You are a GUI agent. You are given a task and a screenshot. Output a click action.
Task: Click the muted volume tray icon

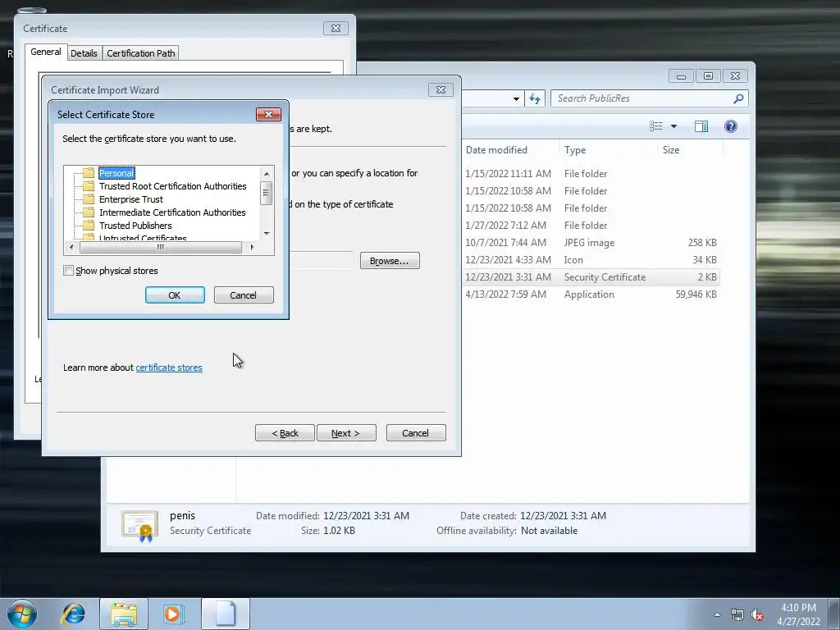(x=757, y=614)
